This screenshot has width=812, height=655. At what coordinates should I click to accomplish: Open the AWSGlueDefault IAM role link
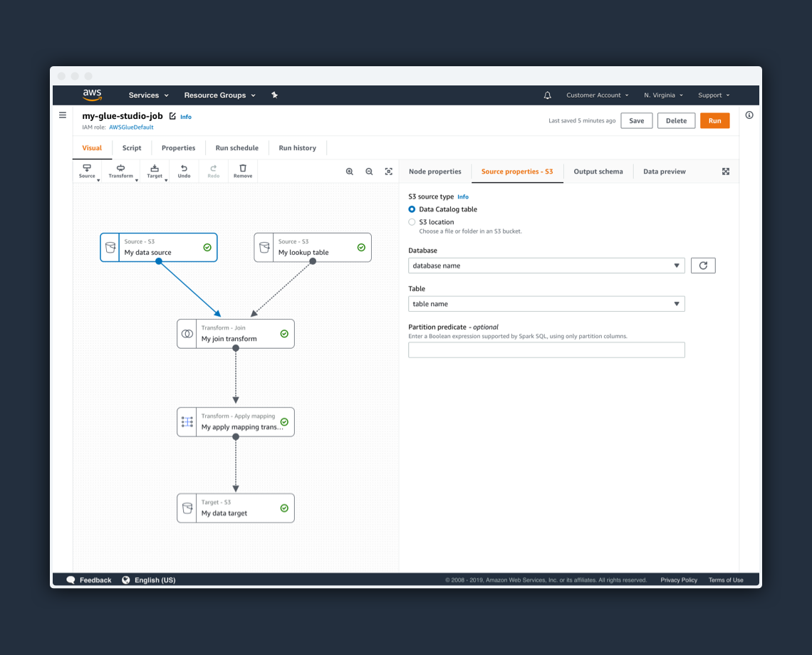(x=131, y=127)
